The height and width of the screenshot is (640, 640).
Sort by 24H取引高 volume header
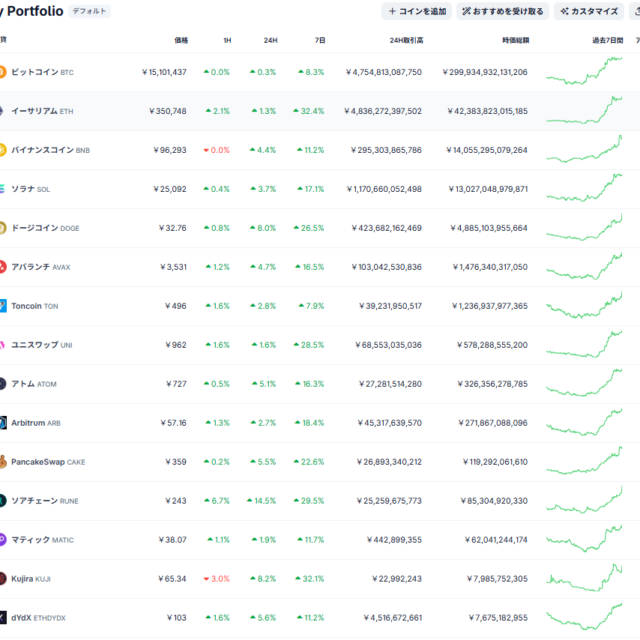pyautogui.click(x=406, y=40)
